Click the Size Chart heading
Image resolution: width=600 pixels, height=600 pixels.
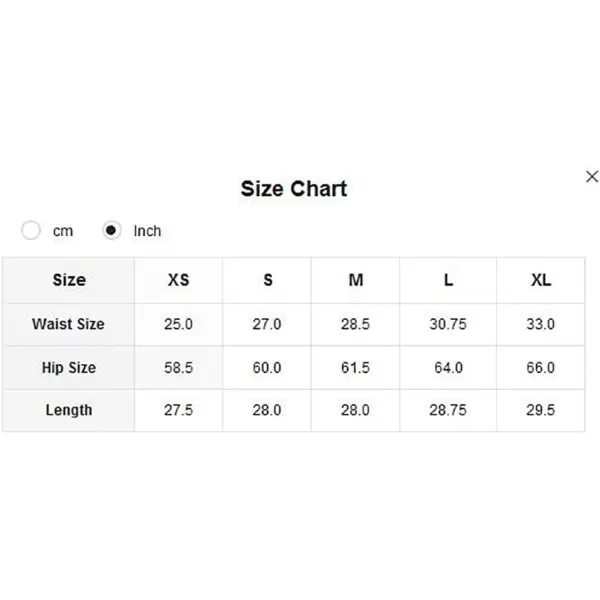[x=294, y=189]
